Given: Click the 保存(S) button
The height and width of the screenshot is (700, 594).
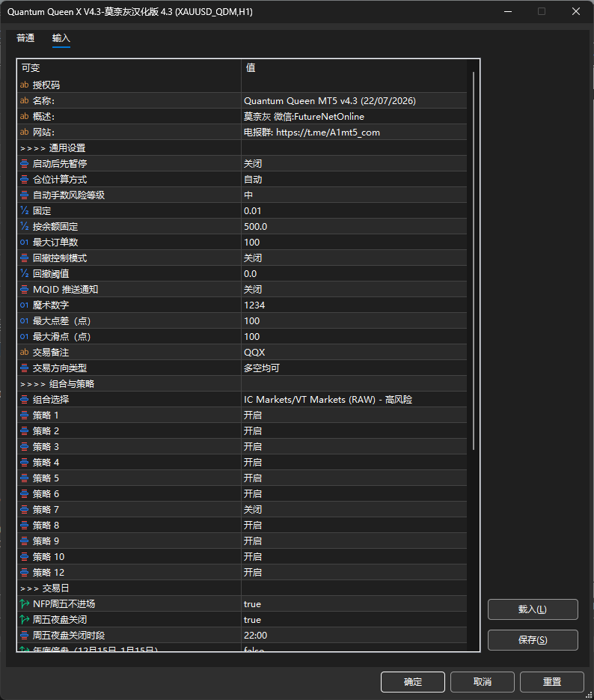Looking at the screenshot, I should (x=533, y=640).
